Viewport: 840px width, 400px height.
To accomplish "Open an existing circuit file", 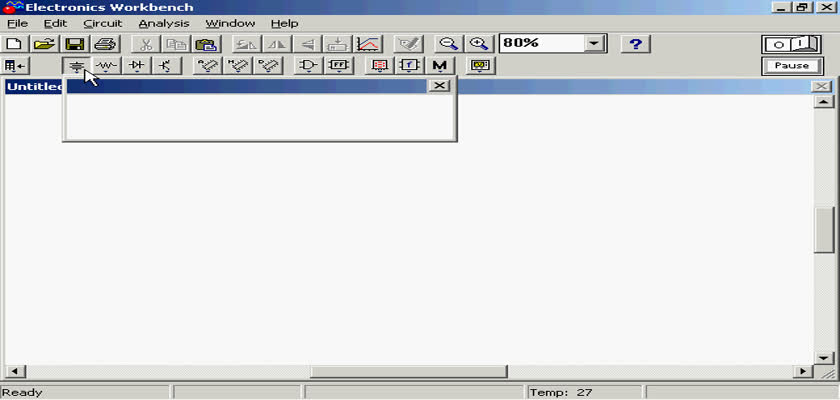I will tap(44, 43).
